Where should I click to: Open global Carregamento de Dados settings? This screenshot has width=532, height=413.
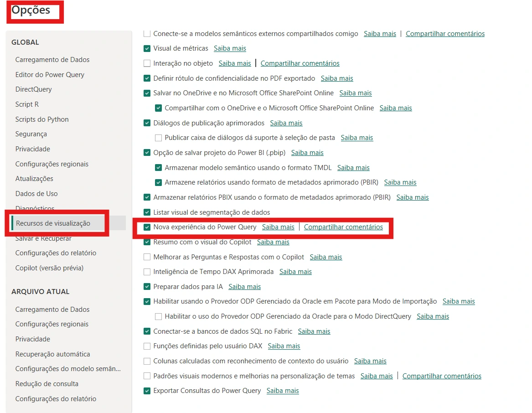coord(52,60)
